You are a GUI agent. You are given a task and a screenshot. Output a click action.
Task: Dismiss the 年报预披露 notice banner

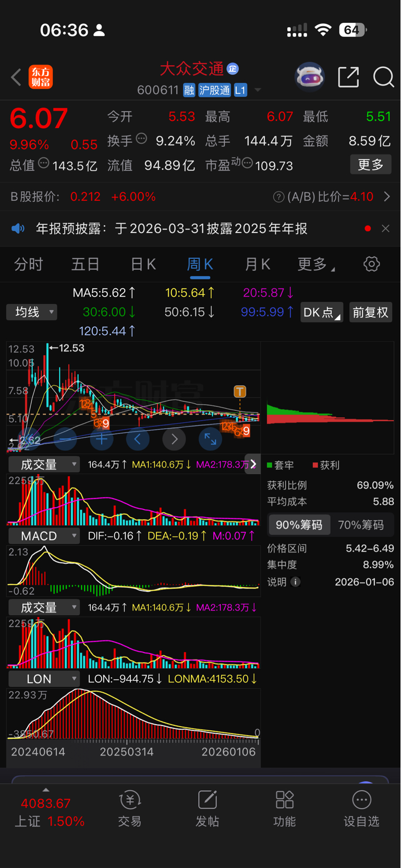pos(385,228)
